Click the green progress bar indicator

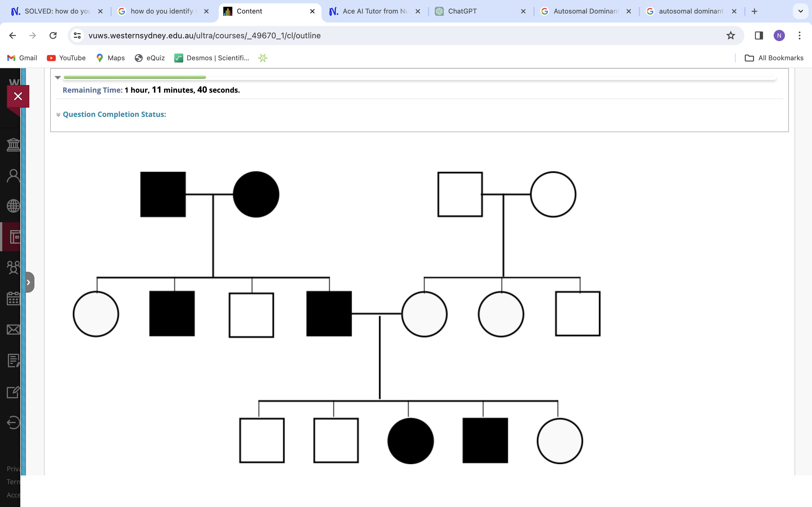[x=134, y=77]
